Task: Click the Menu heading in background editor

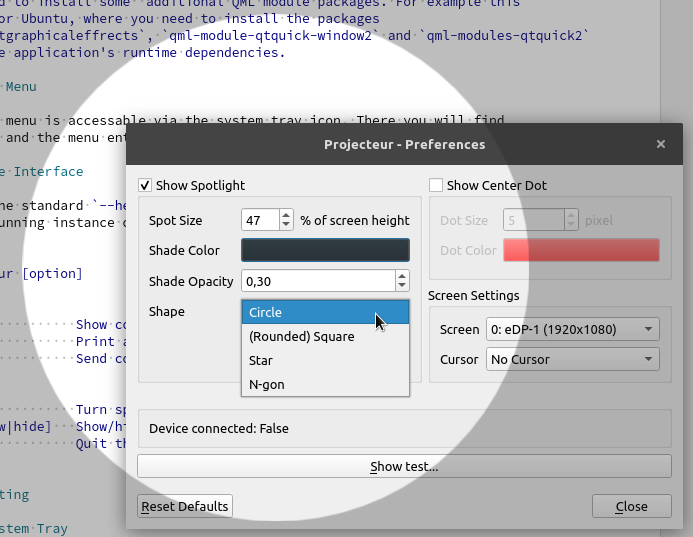Action: (x=21, y=87)
